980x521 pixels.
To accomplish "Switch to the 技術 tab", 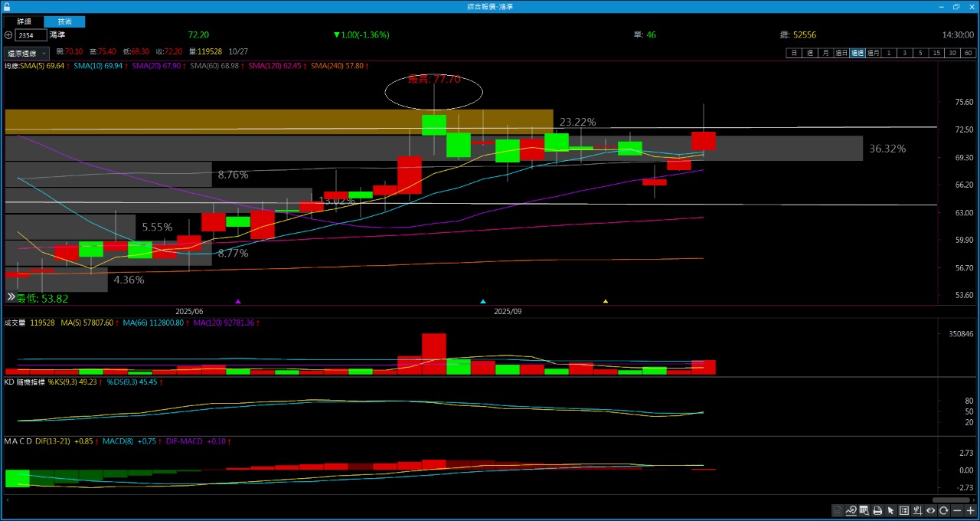I will [x=64, y=21].
